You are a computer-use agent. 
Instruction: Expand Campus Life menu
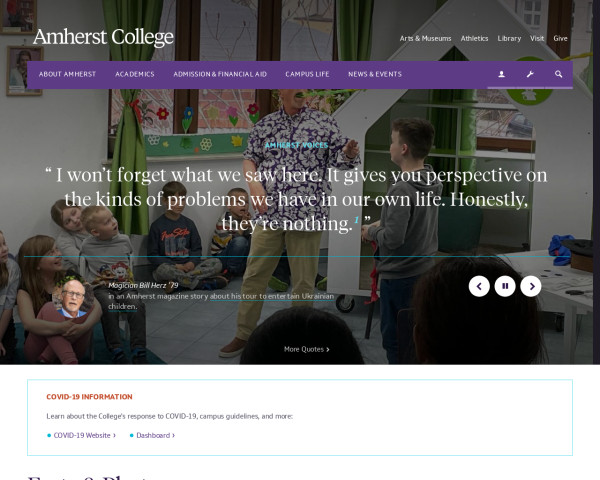(x=307, y=74)
